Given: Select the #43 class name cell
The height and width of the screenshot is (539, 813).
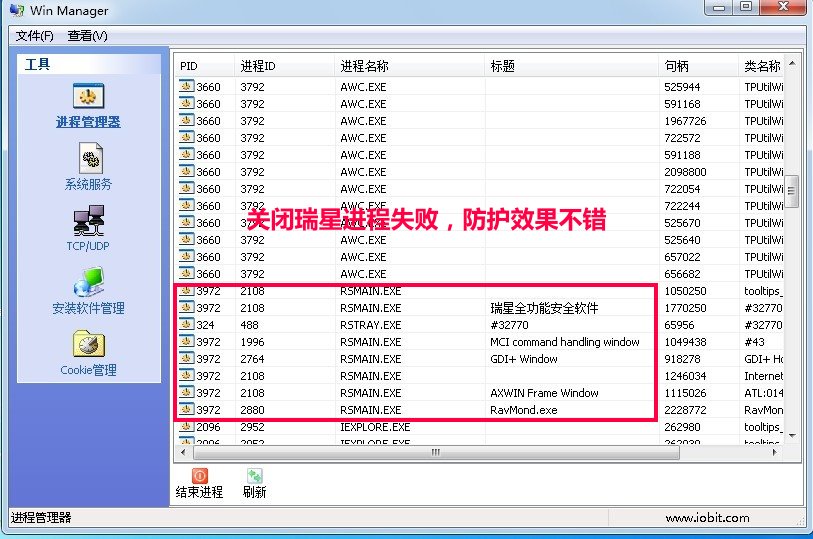Looking at the screenshot, I should (x=754, y=342).
